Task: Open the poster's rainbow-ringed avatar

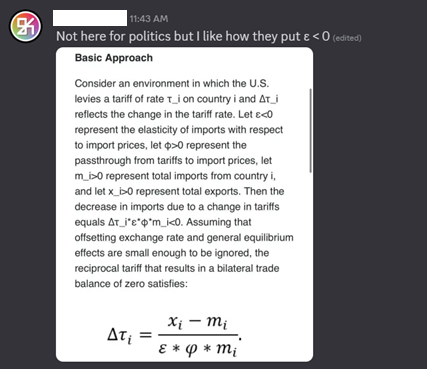Action: click(x=26, y=26)
